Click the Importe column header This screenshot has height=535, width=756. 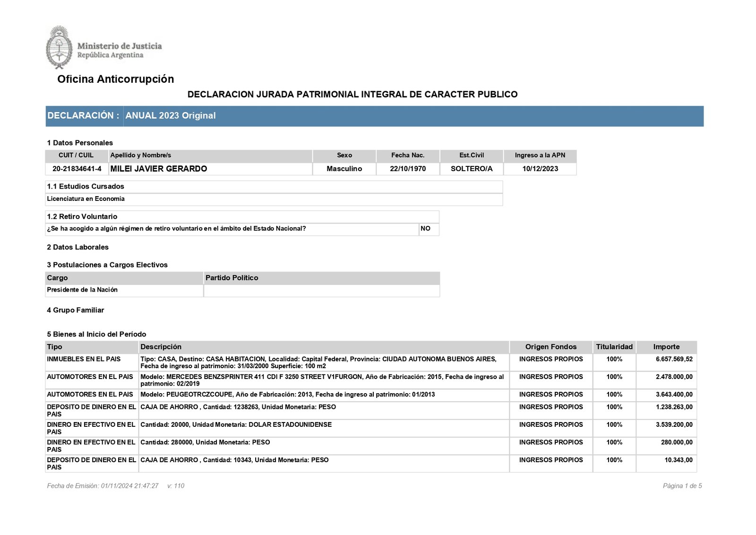(x=666, y=347)
